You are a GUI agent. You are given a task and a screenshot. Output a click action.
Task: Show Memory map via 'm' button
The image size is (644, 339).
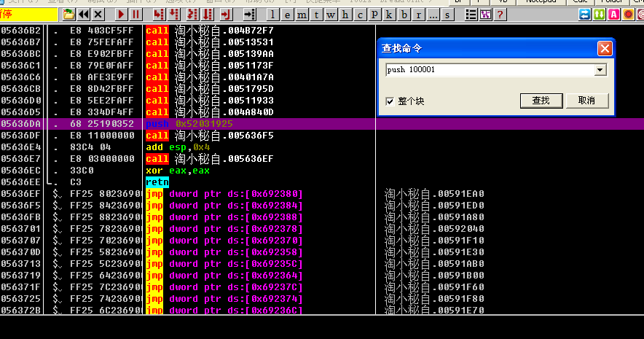pyautogui.click(x=302, y=15)
